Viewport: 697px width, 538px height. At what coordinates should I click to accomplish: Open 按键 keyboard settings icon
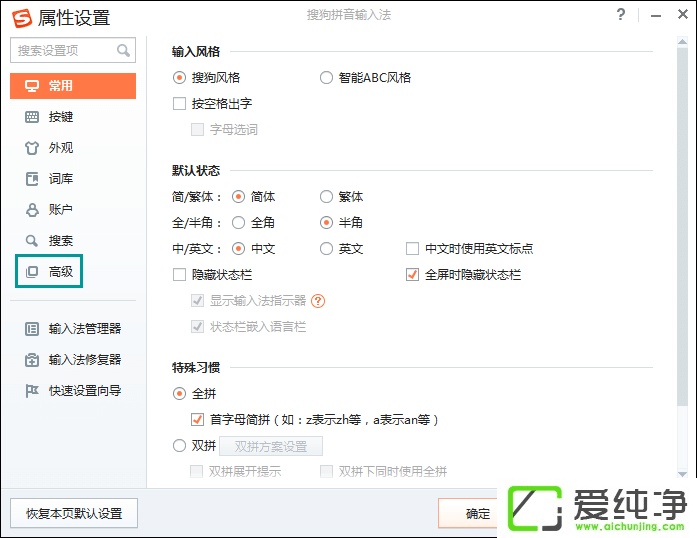[31, 117]
